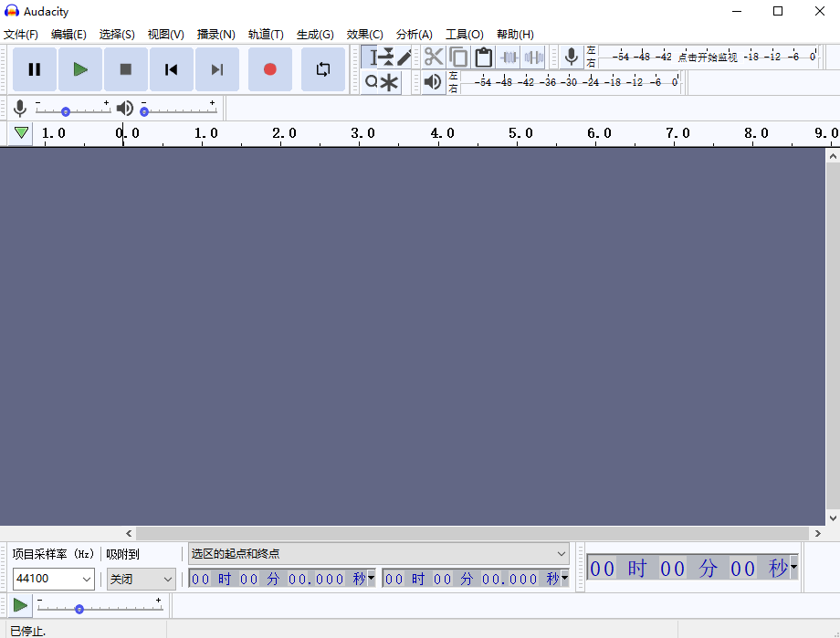This screenshot has width=840, height=638.
Task: Toggle the Loop playback button
Action: coord(323,69)
